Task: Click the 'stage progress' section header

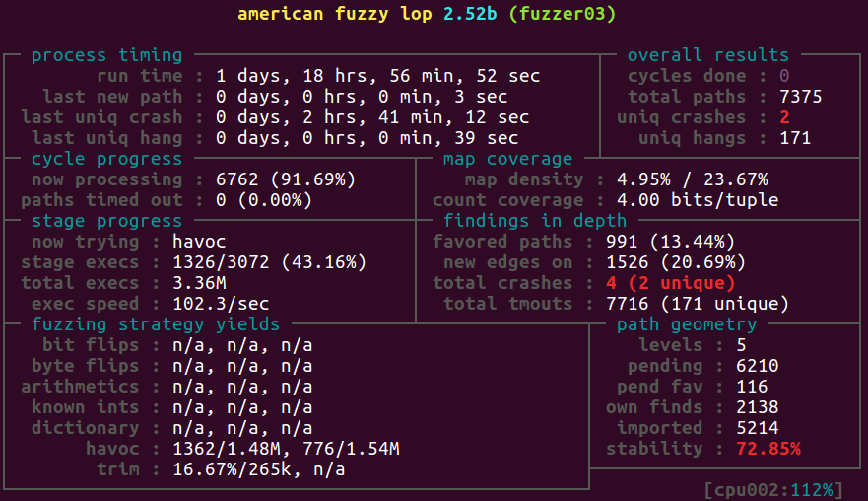Action: click(x=106, y=221)
